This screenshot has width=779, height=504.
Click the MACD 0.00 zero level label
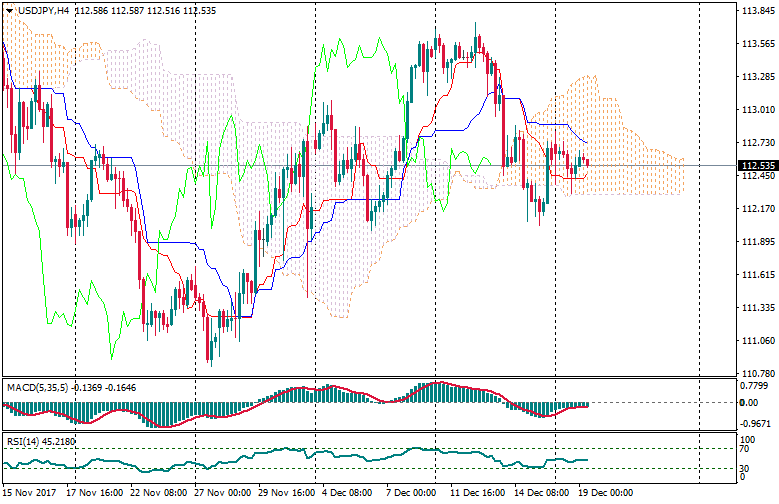(750, 403)
